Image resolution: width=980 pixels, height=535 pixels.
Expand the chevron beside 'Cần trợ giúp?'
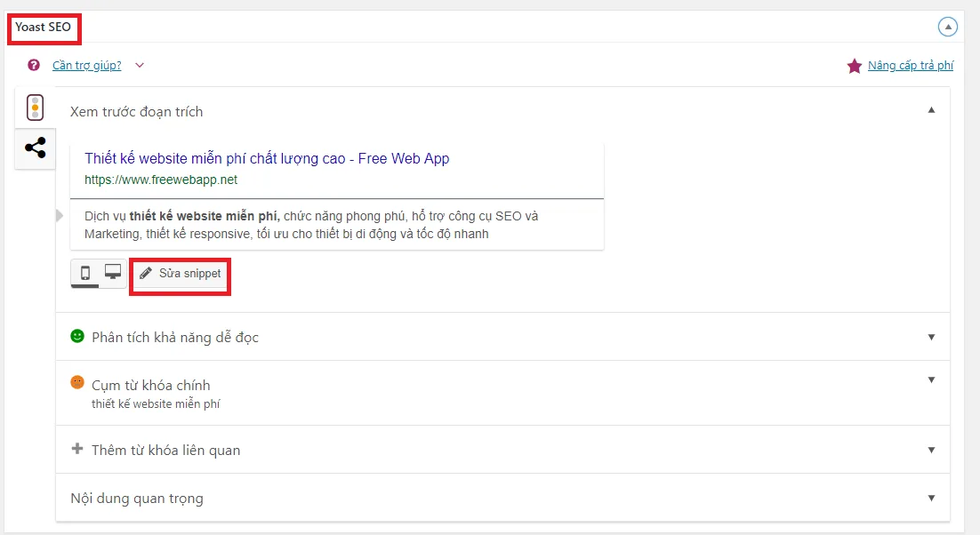point(140,65)
